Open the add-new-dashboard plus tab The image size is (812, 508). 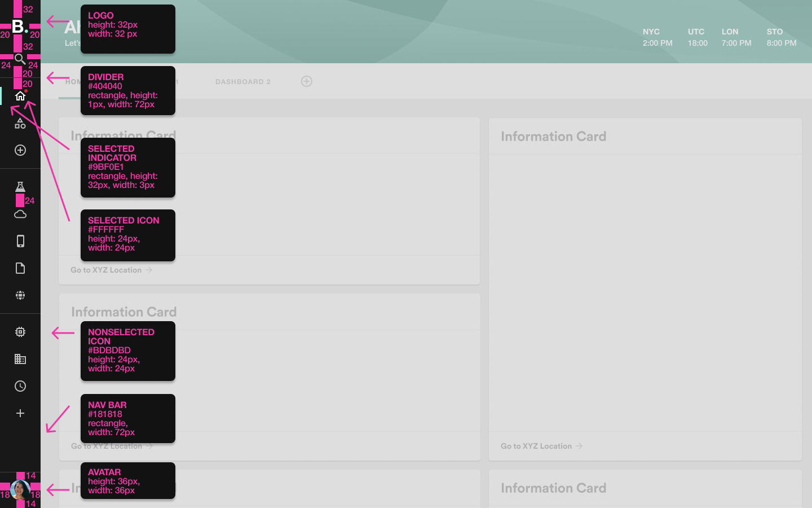pos(306,81)
